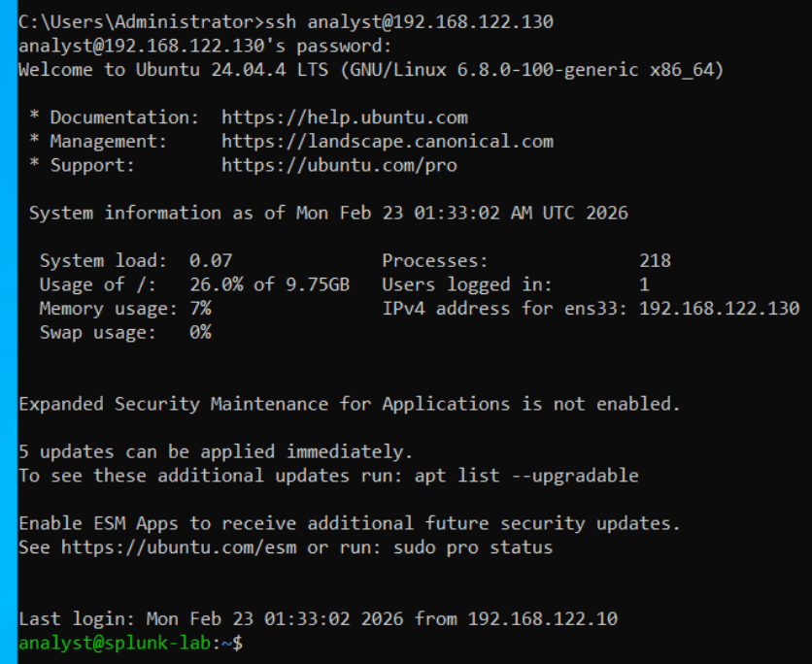
Task: Click the Swap usage 0% value
Action: point(200,333)
